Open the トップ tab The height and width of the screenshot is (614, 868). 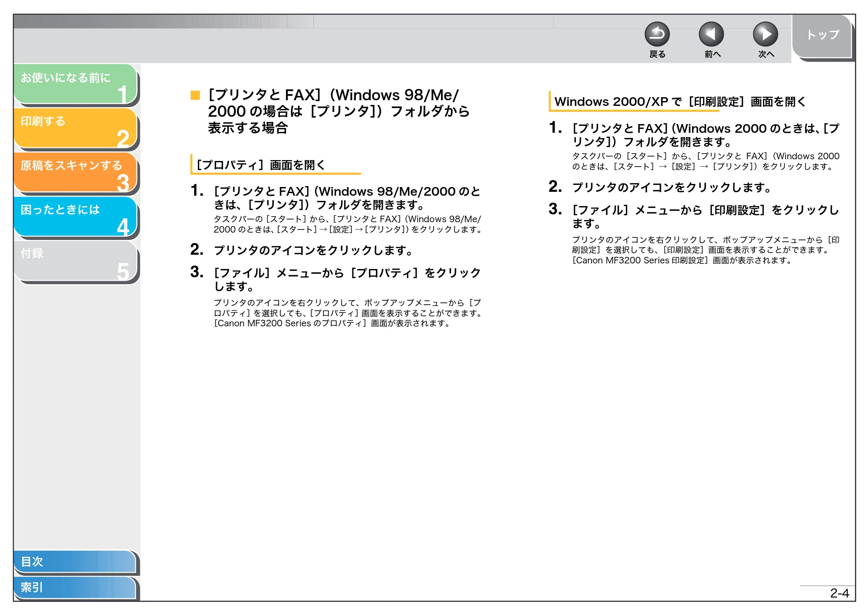[x=822, y=36]
